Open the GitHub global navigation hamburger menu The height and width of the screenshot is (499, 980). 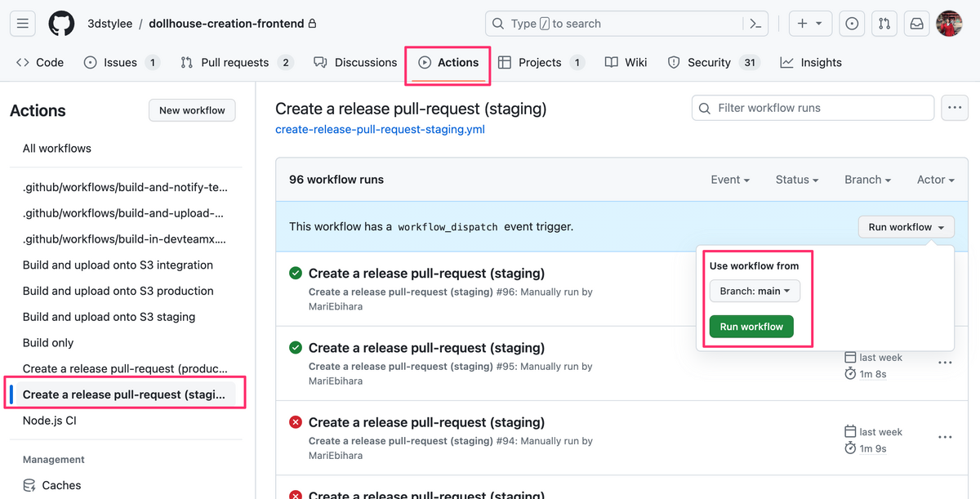(22, 23)
